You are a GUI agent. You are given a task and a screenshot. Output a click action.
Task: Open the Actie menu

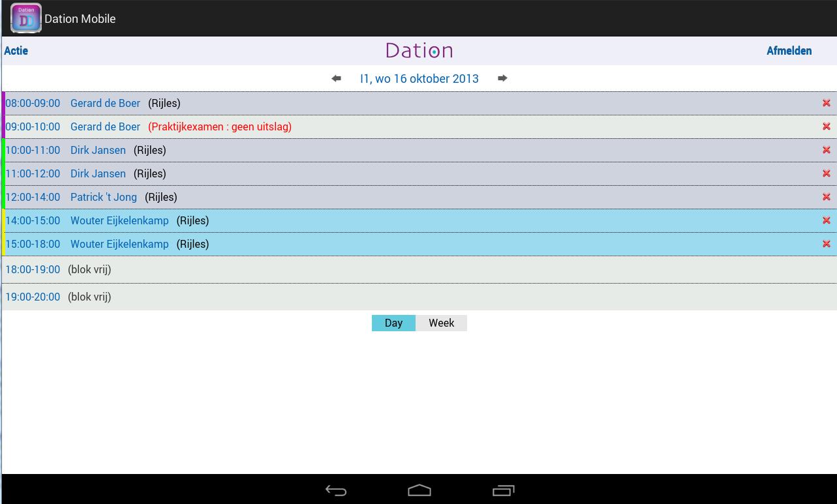coord(16,51)
